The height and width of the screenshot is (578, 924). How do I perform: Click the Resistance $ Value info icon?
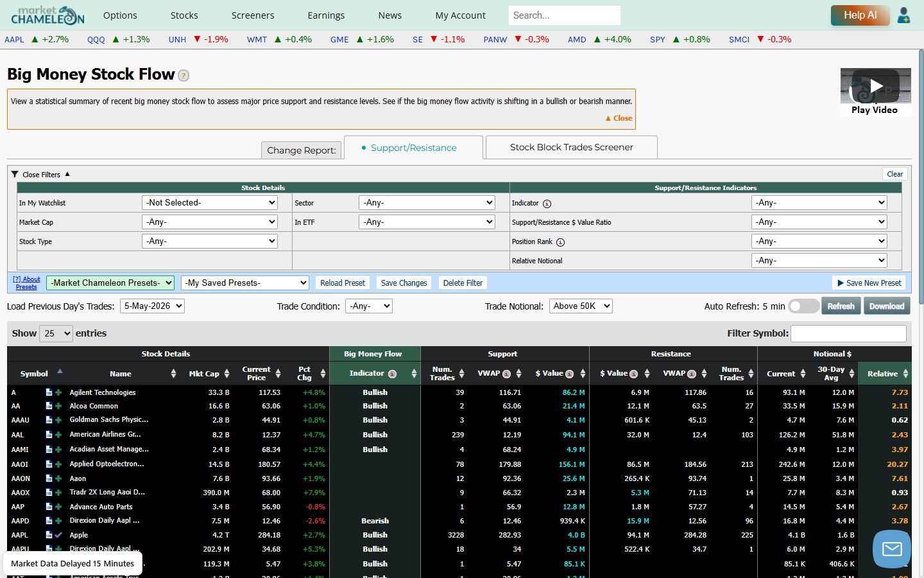click(633, 374)
